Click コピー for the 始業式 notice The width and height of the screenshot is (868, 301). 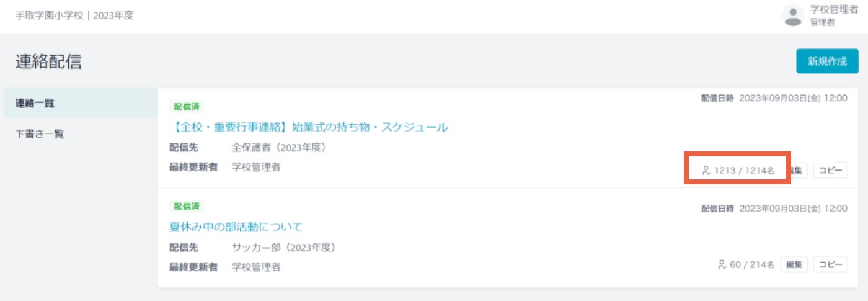(830, 170)
